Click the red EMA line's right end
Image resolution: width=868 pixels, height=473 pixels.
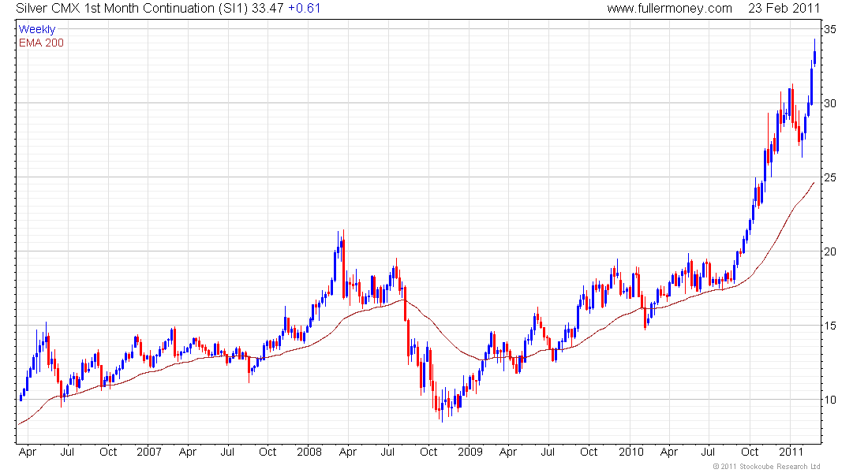(814, 183)
